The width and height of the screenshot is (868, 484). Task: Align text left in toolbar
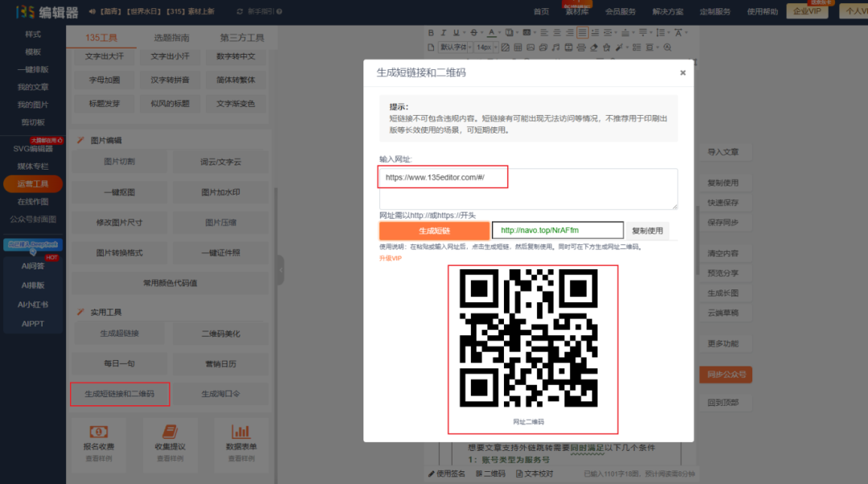pos(544,33)
